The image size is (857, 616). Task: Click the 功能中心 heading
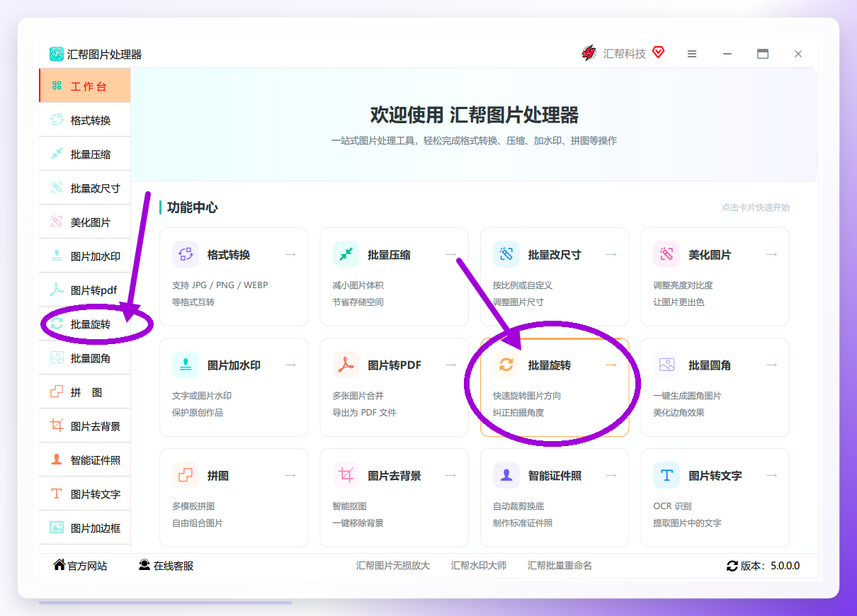(193, 207)
